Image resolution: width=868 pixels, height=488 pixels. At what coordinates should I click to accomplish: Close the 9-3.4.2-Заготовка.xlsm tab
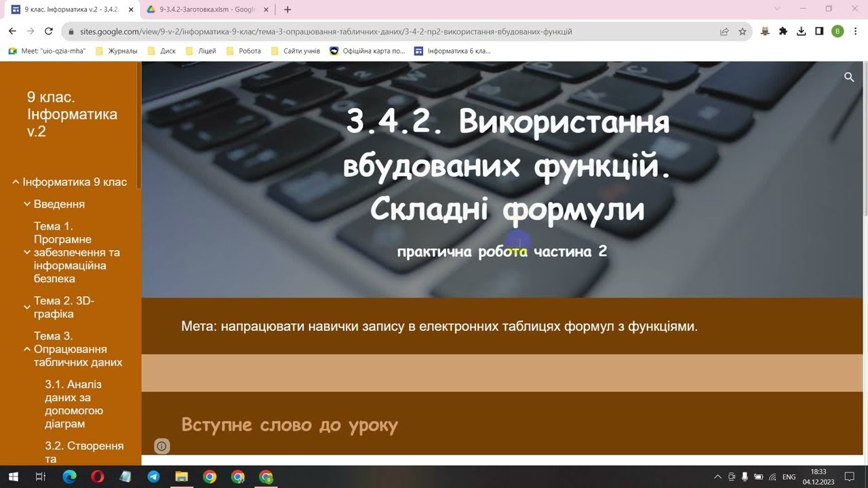pos(267,9)
